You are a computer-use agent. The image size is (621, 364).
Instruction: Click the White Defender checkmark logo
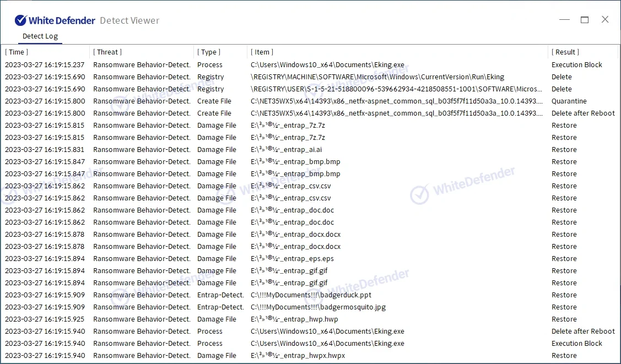(x=21, y=20)
